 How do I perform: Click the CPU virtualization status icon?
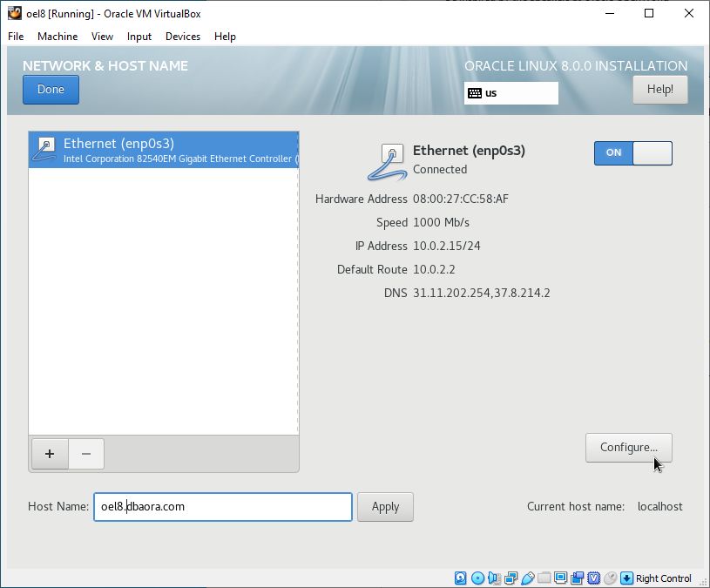point(593,578)
